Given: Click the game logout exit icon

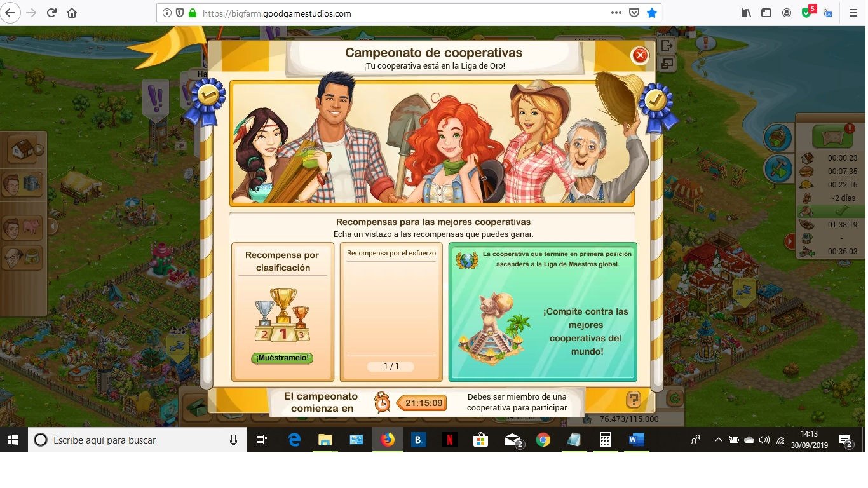Looking at the screenshot, I should click(x=667, y=46).
